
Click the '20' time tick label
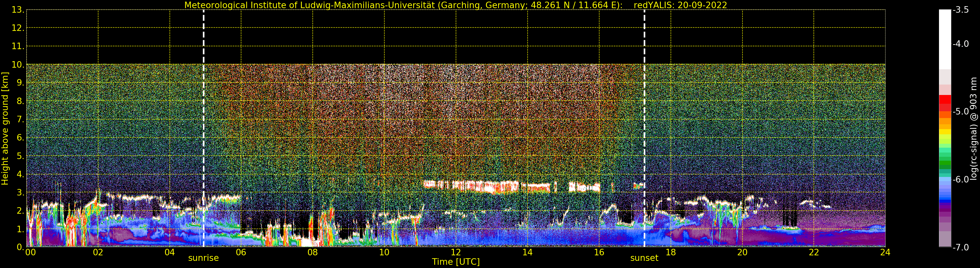[x=742, y=252]
